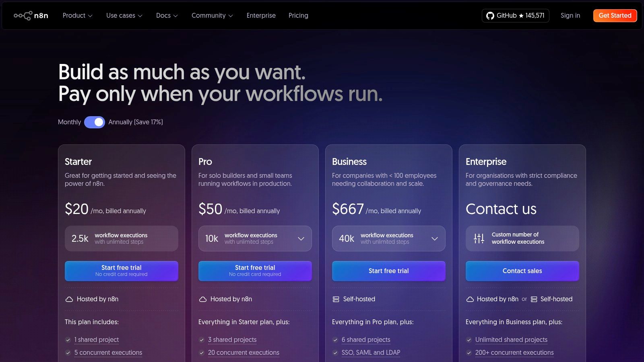Click the checkmark beside Unlimited shared projects

click(x=469, y=340)
